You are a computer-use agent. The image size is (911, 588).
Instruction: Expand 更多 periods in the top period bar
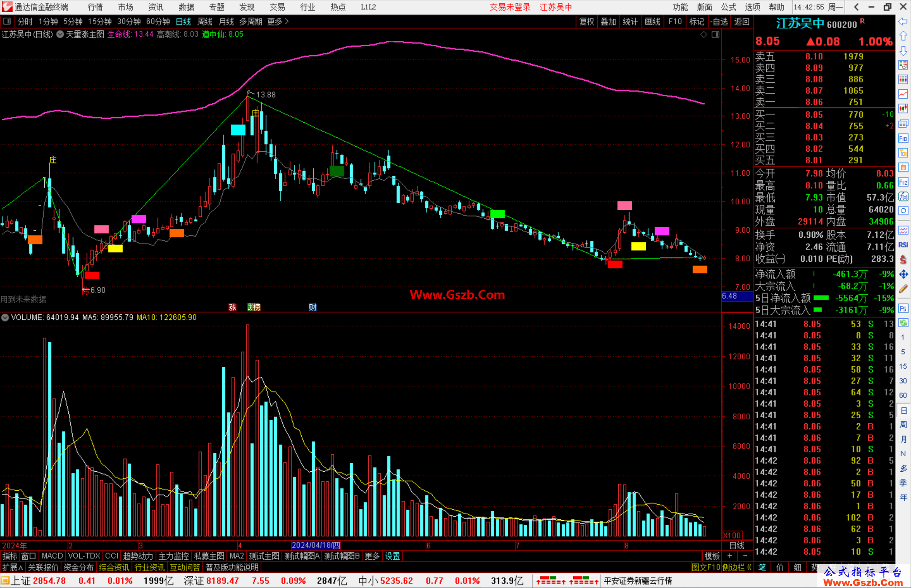278,21
